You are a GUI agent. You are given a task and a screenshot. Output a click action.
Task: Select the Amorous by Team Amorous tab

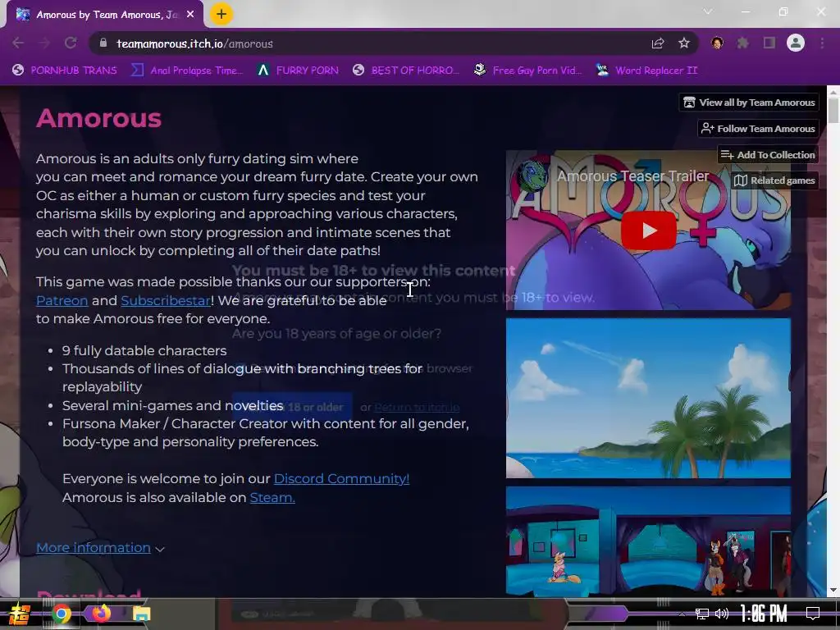click(x=105, y=15)
